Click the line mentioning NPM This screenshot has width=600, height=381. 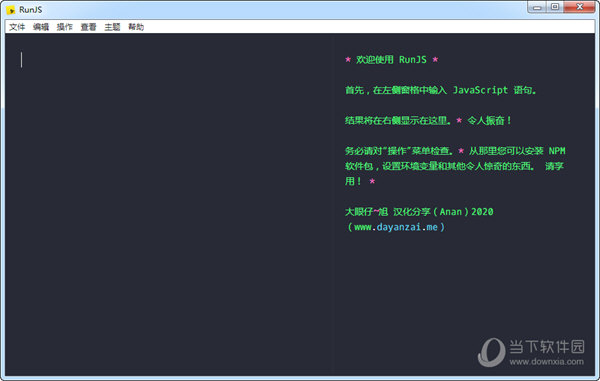point(455,151)
